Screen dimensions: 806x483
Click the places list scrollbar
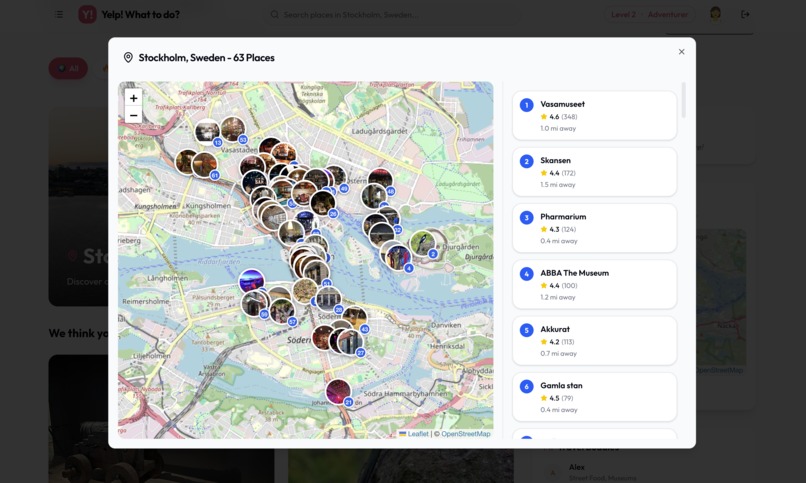coord(683,100)
